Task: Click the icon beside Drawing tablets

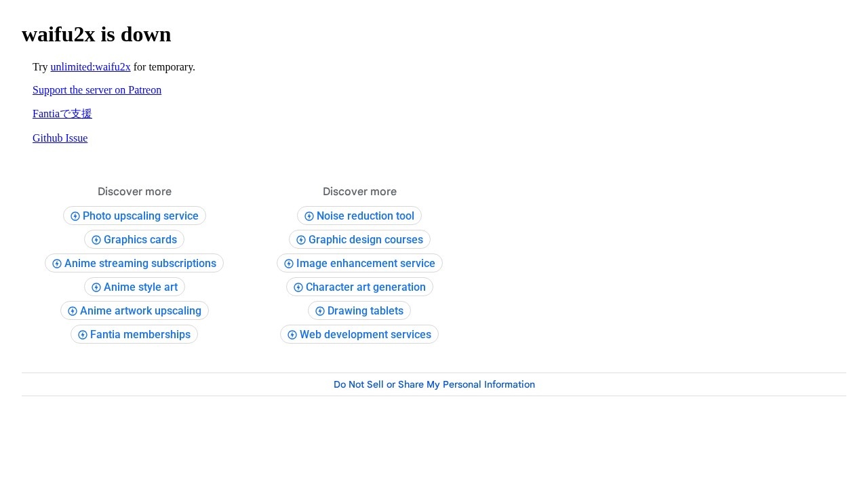Action: click(320, 311)
